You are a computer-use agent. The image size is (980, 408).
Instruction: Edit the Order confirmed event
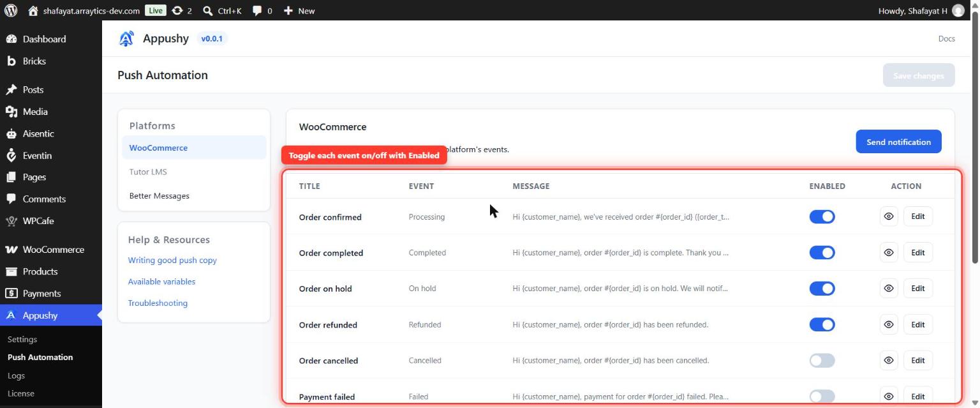tap(918, 216)
